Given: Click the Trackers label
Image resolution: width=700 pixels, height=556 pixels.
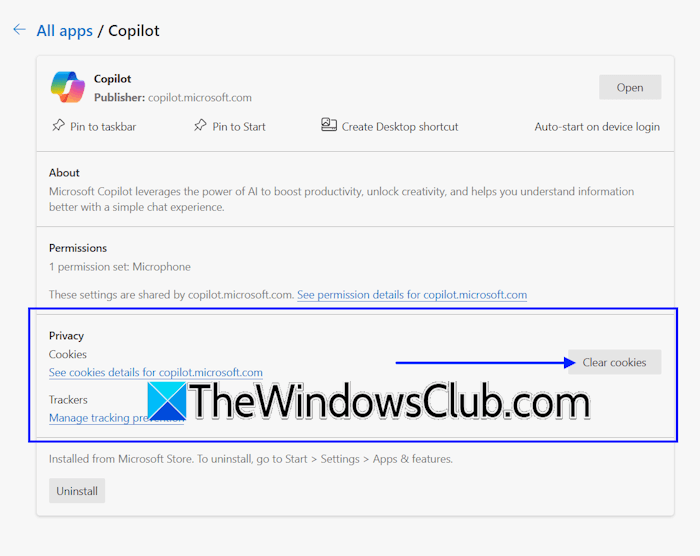Looking at the screenshot, I should 68,400.
